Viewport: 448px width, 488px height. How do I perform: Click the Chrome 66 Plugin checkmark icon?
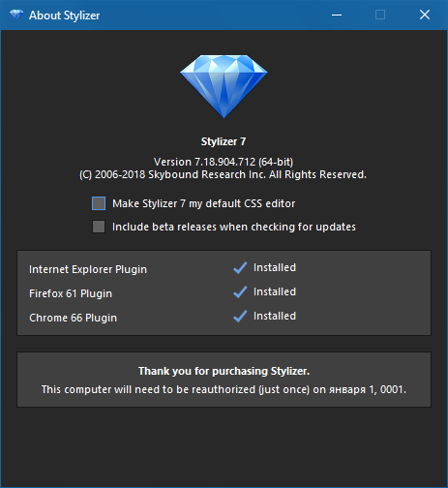(x=240, y=316)
